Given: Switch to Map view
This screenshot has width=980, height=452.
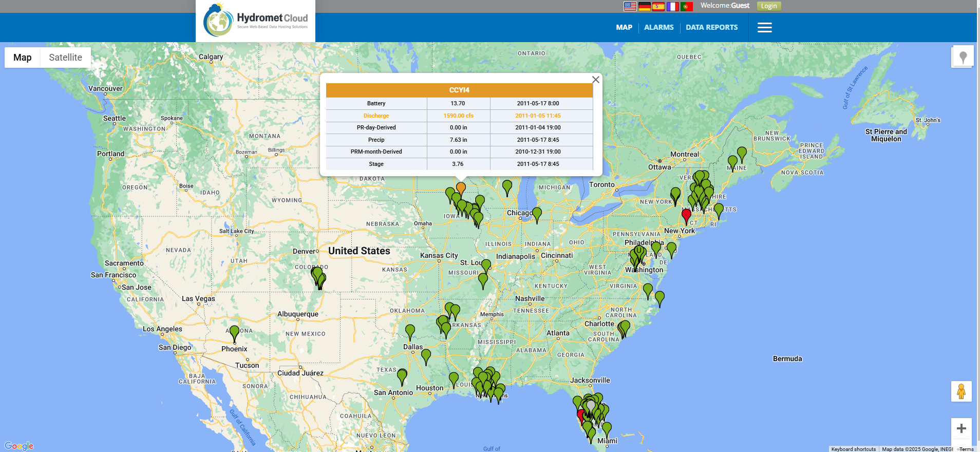Looking at the screenshot, I should (23, 58).
